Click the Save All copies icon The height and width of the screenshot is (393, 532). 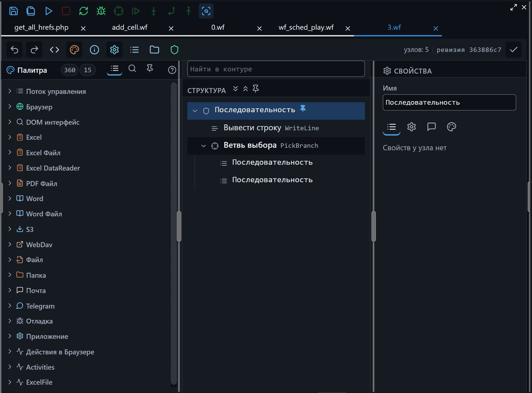click(31, 11)
